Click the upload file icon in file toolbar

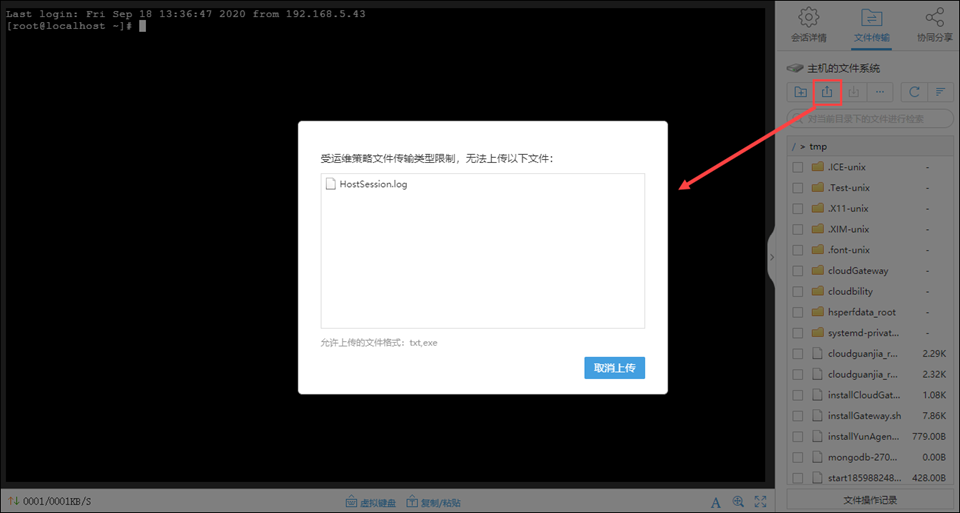pos(827,92)
